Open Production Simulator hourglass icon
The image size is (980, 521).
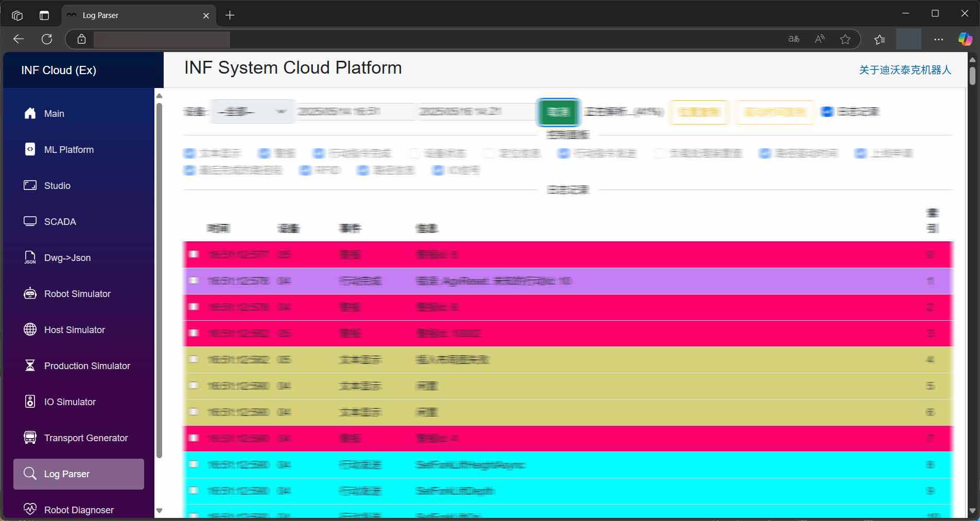coord(30,366)
